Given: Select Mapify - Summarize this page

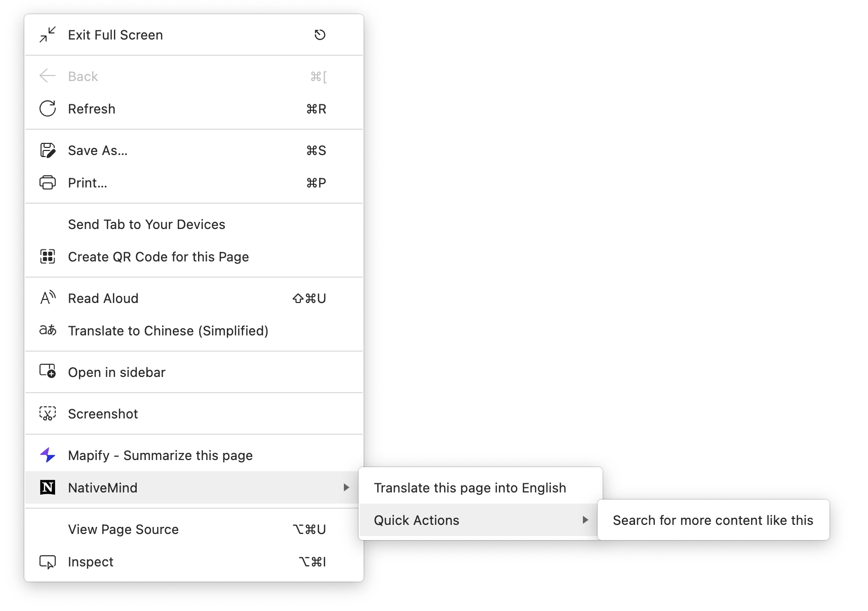Looking at the screenshot, I should point(194,455).
